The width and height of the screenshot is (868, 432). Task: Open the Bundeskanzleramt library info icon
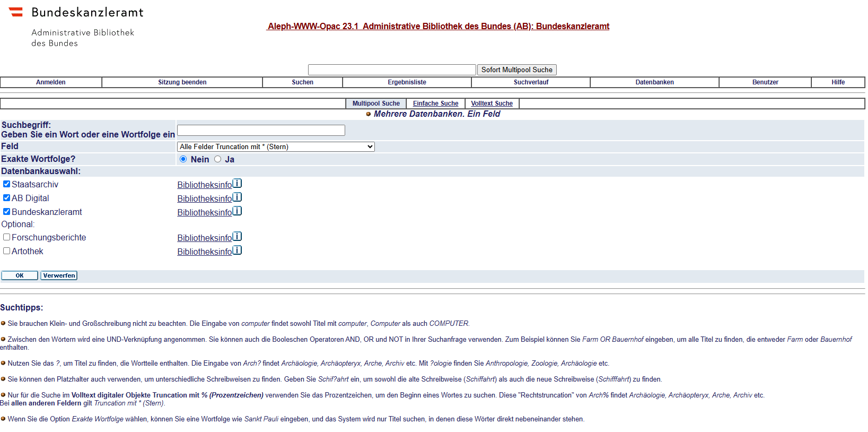(237, 211)
